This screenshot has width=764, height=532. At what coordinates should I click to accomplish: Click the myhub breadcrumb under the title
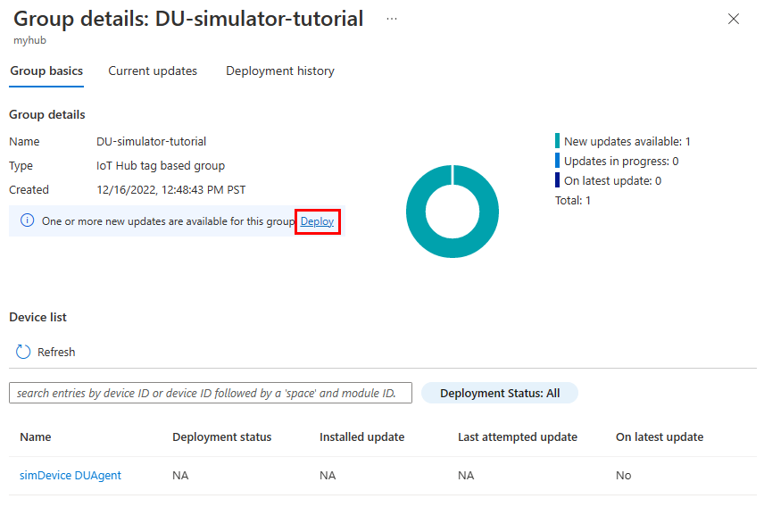click(29, 39)
